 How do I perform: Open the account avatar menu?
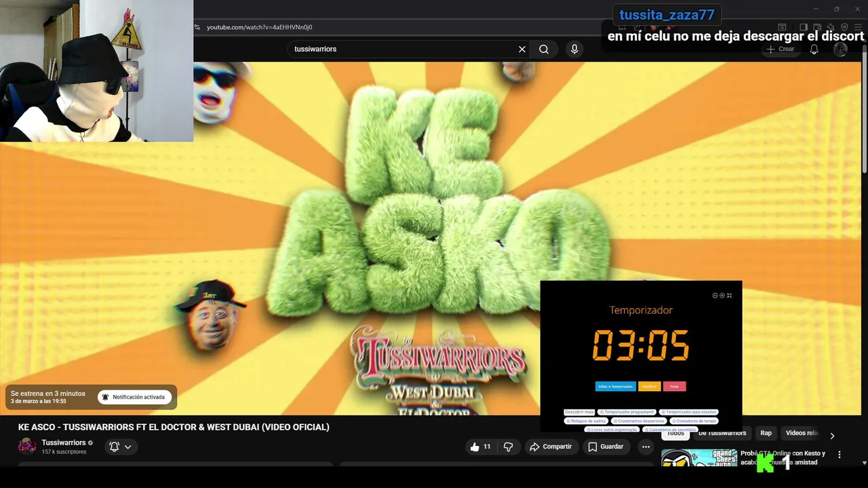point(840,49)
